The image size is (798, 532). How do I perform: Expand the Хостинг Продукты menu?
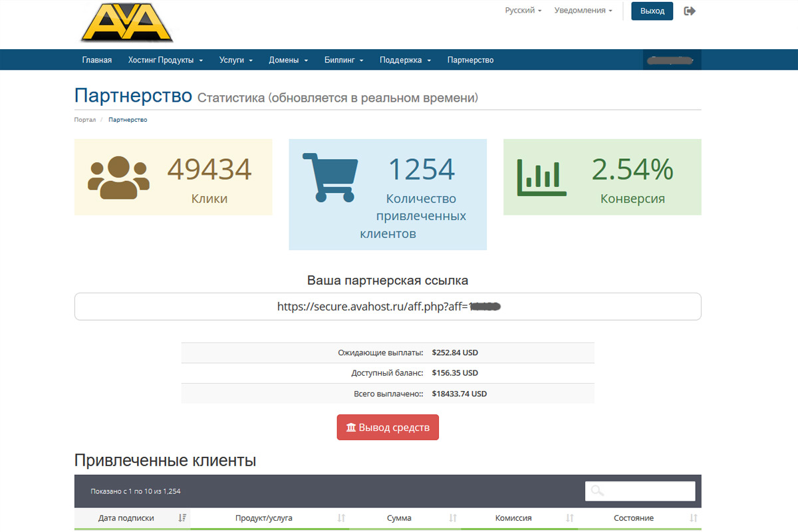point(166,60)
